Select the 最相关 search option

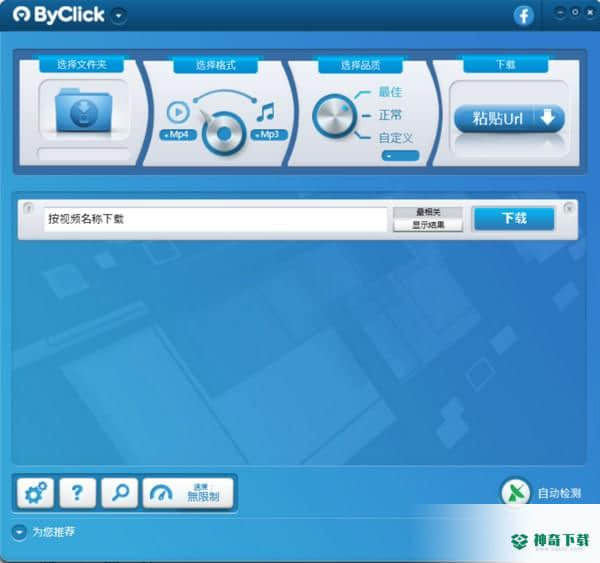point(428,212)
